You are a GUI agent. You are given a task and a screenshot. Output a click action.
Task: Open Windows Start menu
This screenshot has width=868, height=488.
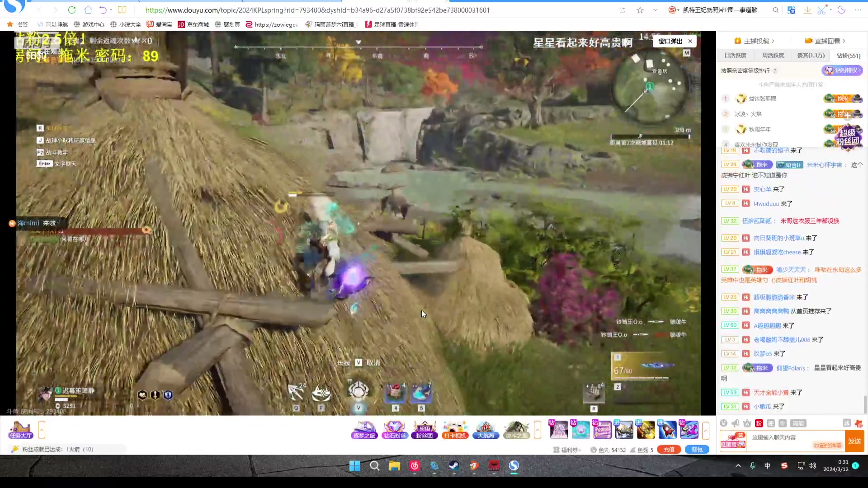click(355, 466)
